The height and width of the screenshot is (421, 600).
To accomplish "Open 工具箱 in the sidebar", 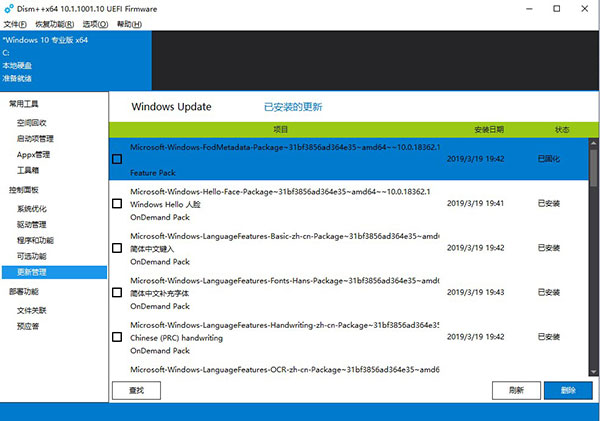I will click(x=28, y=170).
